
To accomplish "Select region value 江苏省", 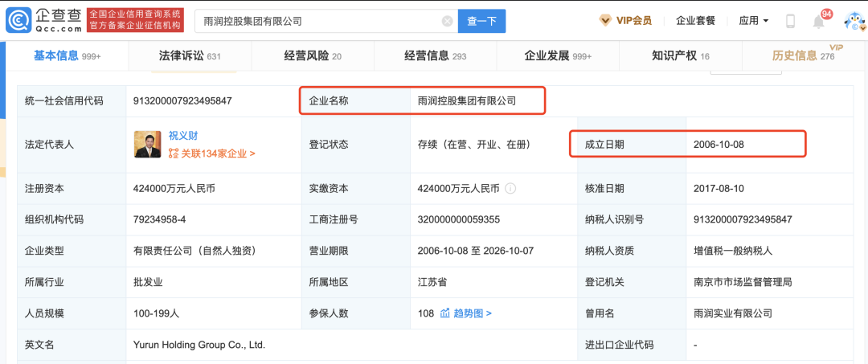I will click(432, 282).
